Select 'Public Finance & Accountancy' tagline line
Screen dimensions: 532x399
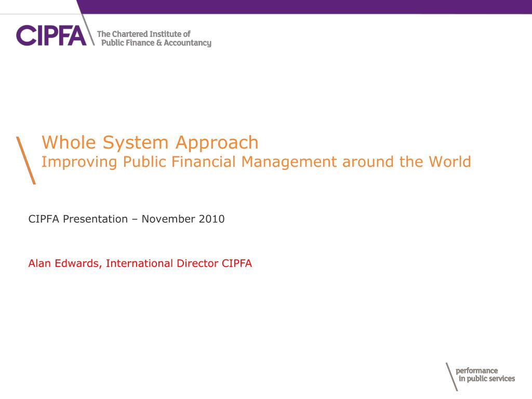pyautogui.click(x=156, y=43)
